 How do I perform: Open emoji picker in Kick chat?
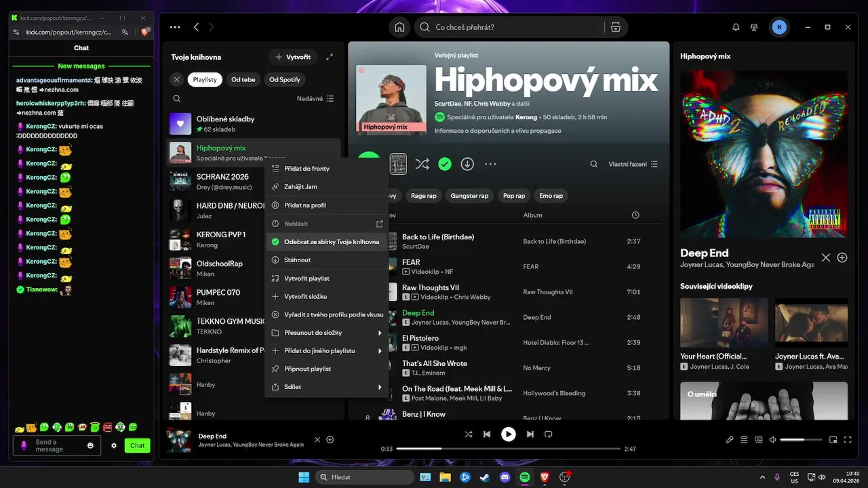[91, 445]
